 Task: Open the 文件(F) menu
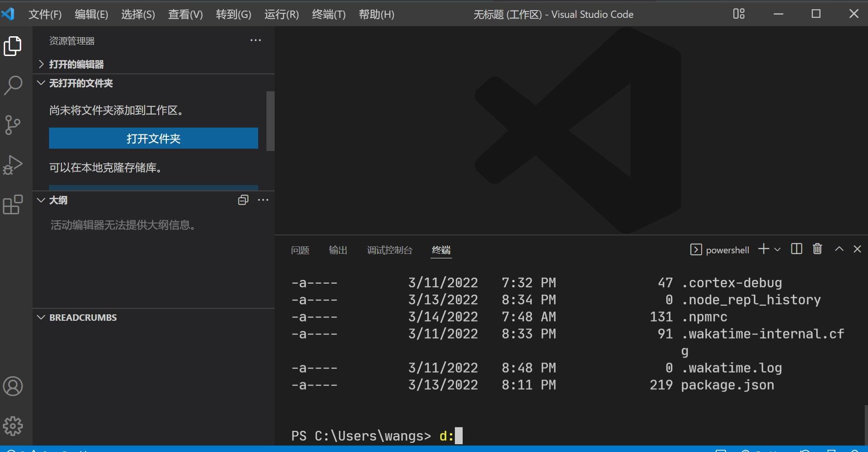pos(45,14)
